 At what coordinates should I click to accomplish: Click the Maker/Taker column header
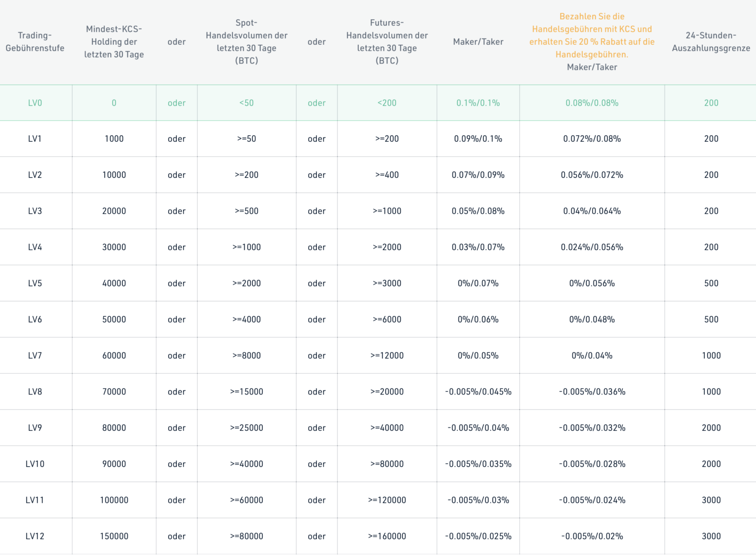478,42
